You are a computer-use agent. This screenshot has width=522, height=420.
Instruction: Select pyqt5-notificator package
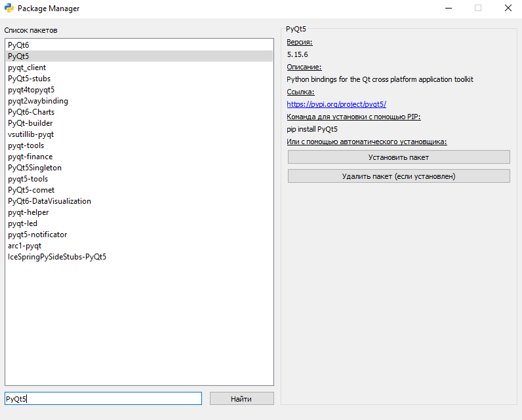click(139, 235)
